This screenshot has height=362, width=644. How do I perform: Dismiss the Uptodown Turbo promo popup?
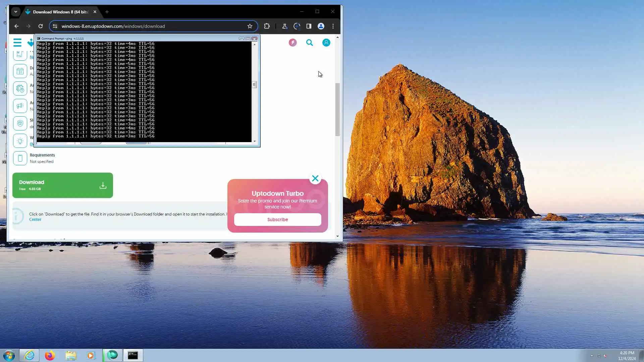pos(315,178)
